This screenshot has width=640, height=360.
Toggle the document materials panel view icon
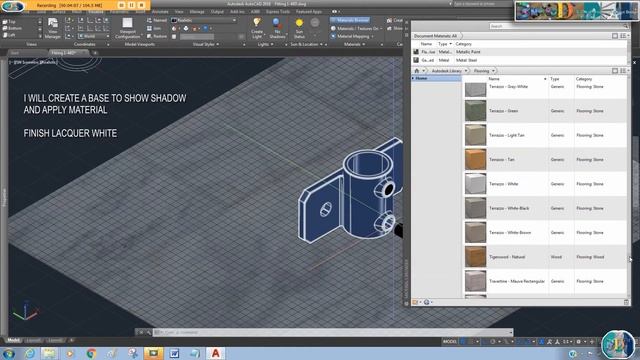(x=615, y=36)
